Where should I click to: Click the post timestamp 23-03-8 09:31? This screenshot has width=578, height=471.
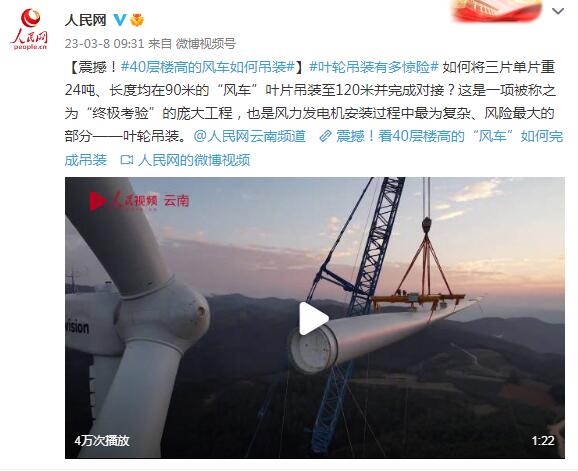(104, 43)
